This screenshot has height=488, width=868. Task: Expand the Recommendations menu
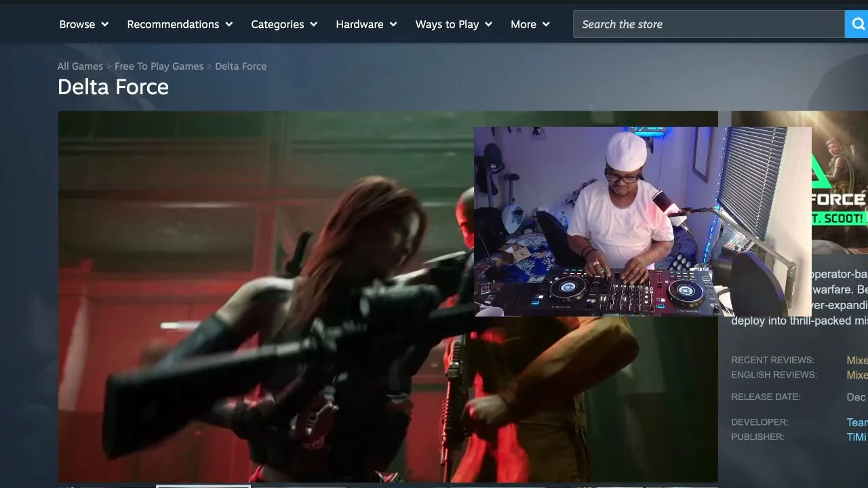coord(180,24)
